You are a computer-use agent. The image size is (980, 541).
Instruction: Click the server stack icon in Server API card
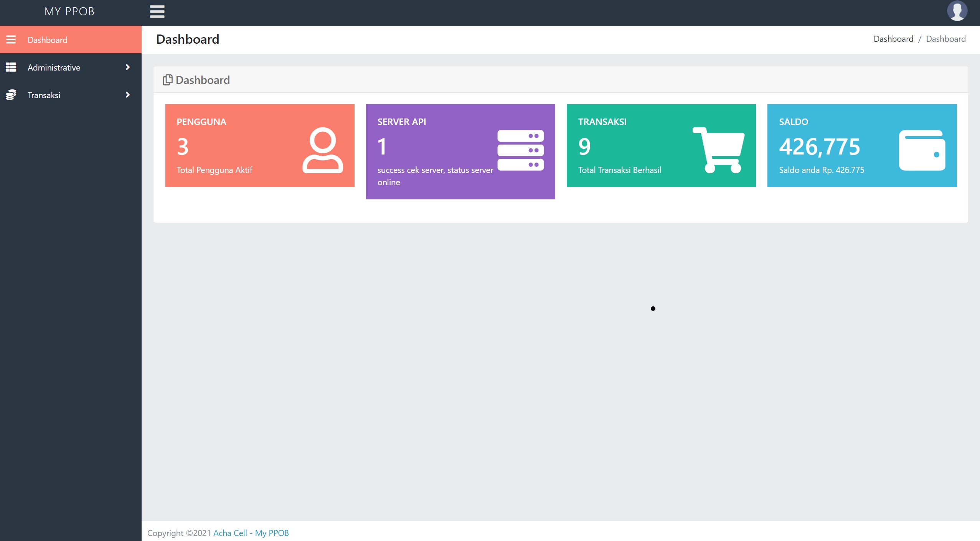pos(520,150)
